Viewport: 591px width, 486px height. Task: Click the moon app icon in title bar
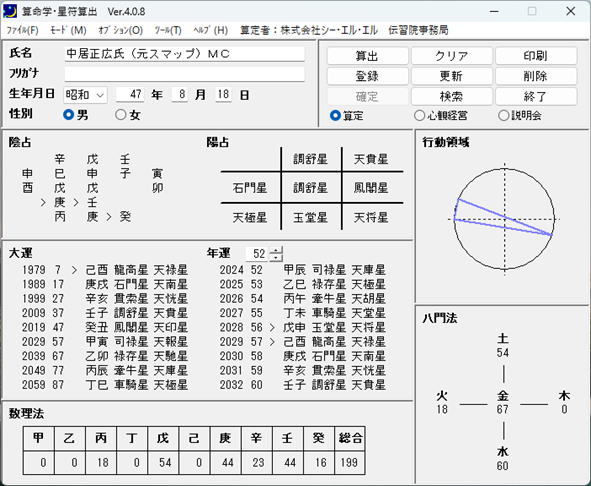tap(10, 11)
